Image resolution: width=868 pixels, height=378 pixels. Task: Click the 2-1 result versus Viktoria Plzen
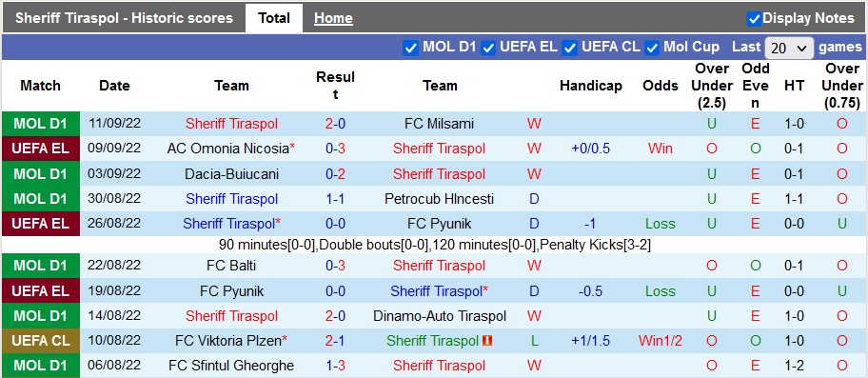tap(335, 341)
